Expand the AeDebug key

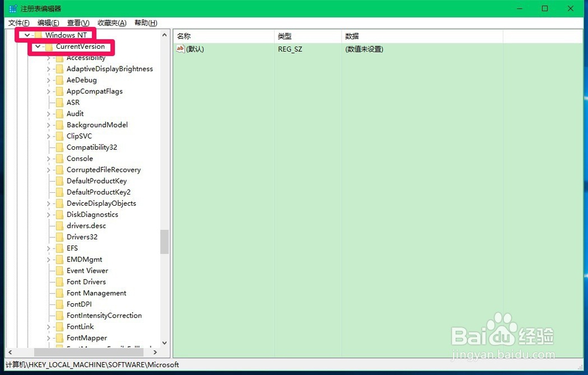tap(48, 81)
